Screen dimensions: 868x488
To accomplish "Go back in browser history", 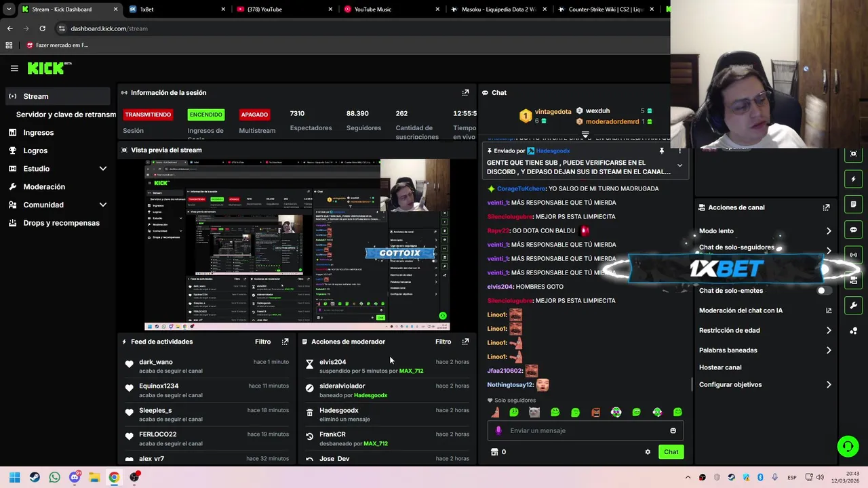I will tap(9, 28).
